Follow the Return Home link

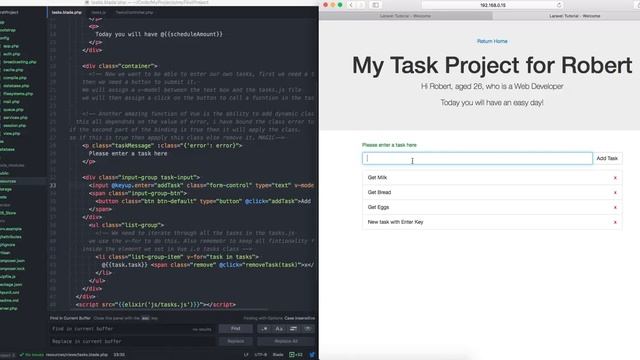pos(492,41)
